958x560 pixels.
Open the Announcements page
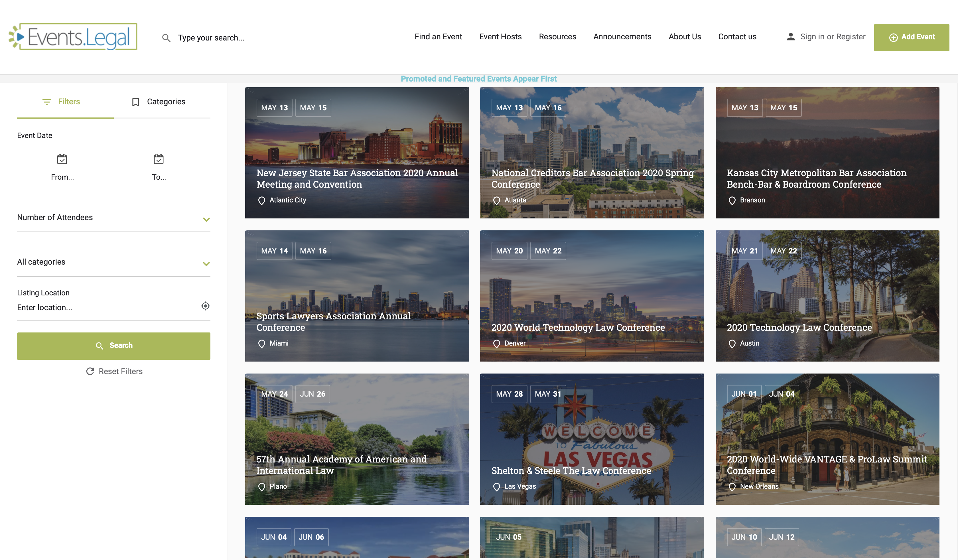tap(622, 36)
